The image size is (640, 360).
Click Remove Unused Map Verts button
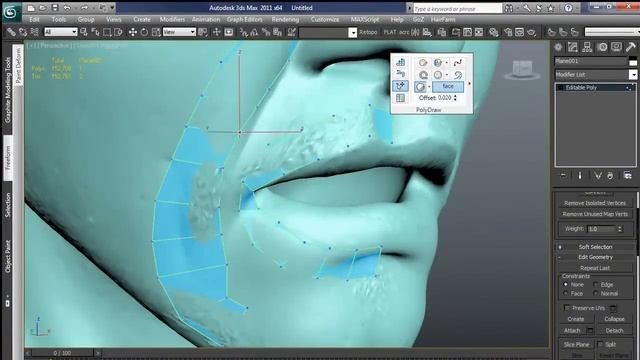point(595,214)
